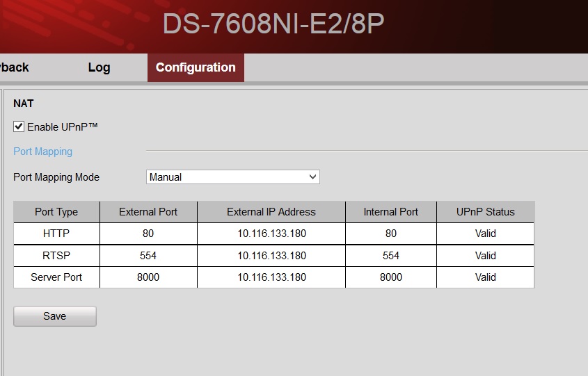Viewport: 588px width, 376px height.
Task: Click the RTSP row Valid status
Action: (x=485, y=255)
